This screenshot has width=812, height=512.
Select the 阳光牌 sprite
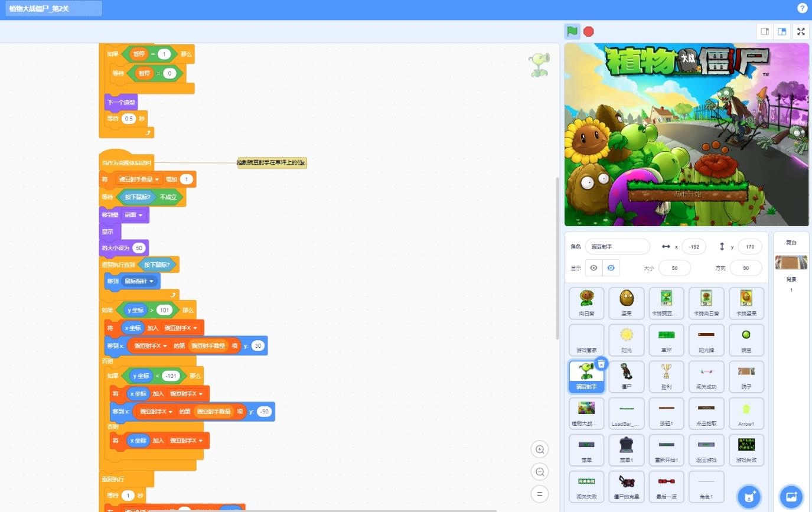tap(706, 340)
